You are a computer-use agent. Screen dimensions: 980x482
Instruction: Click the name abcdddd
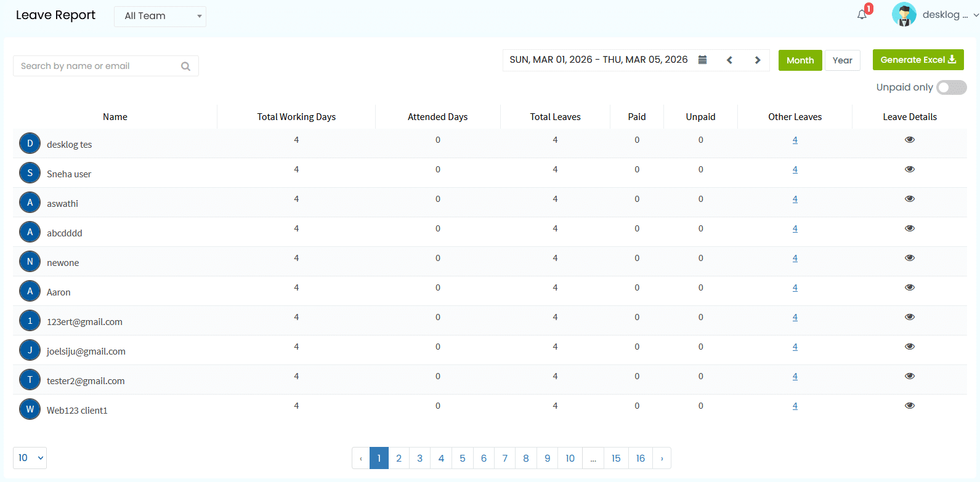(65, 233)
